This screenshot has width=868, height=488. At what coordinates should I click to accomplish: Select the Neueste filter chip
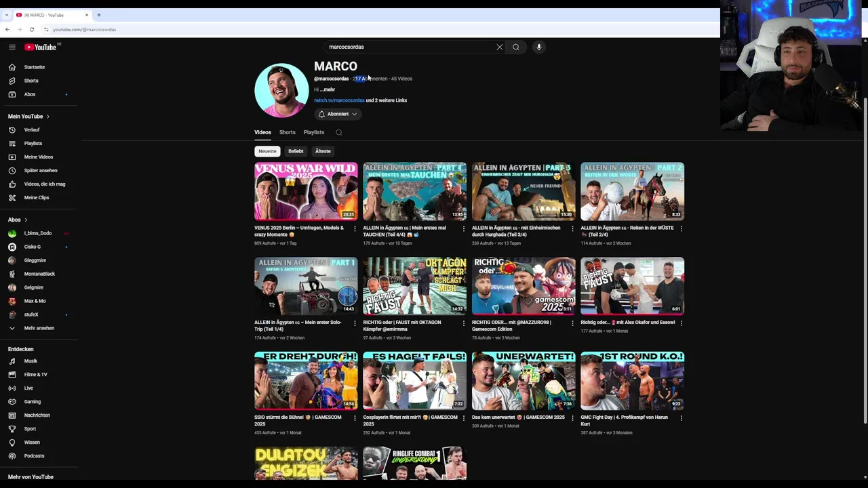click(267, 151)
